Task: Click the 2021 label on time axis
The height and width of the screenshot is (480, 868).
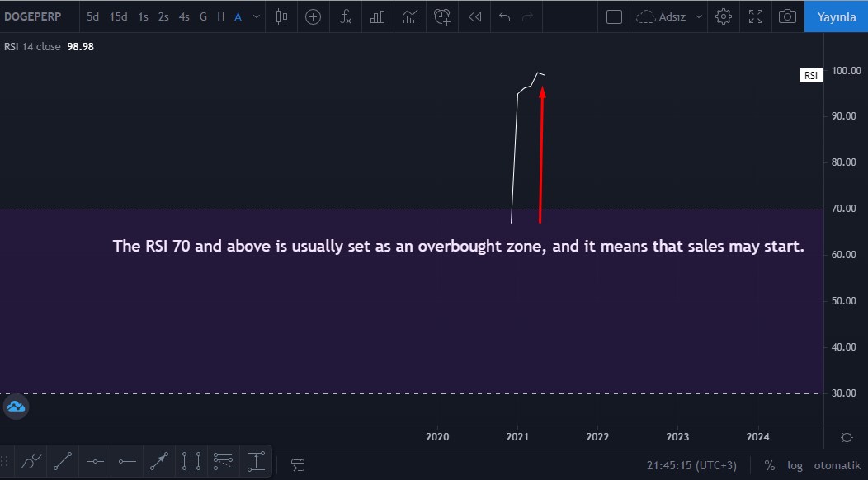Action: click(517, 437)
